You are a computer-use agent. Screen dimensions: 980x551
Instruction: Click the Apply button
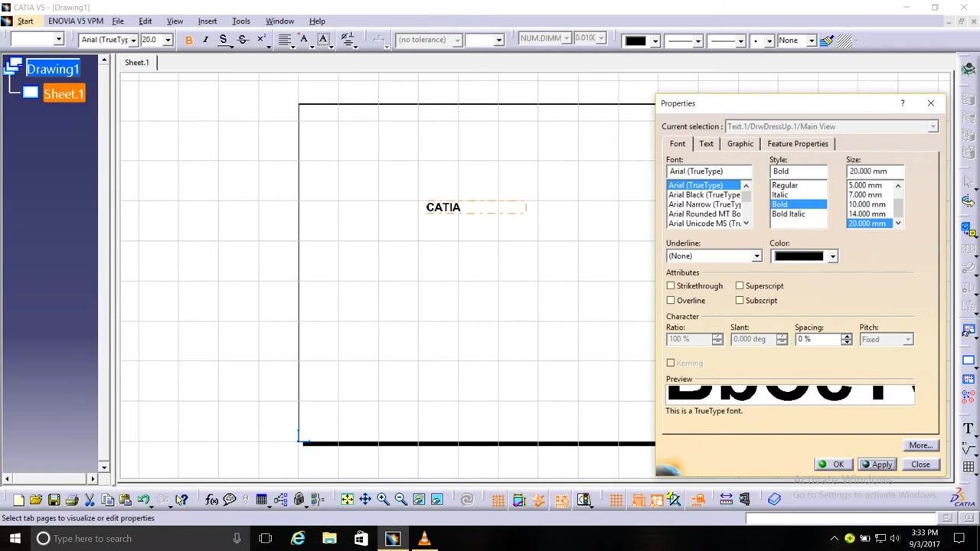(877, 465)
